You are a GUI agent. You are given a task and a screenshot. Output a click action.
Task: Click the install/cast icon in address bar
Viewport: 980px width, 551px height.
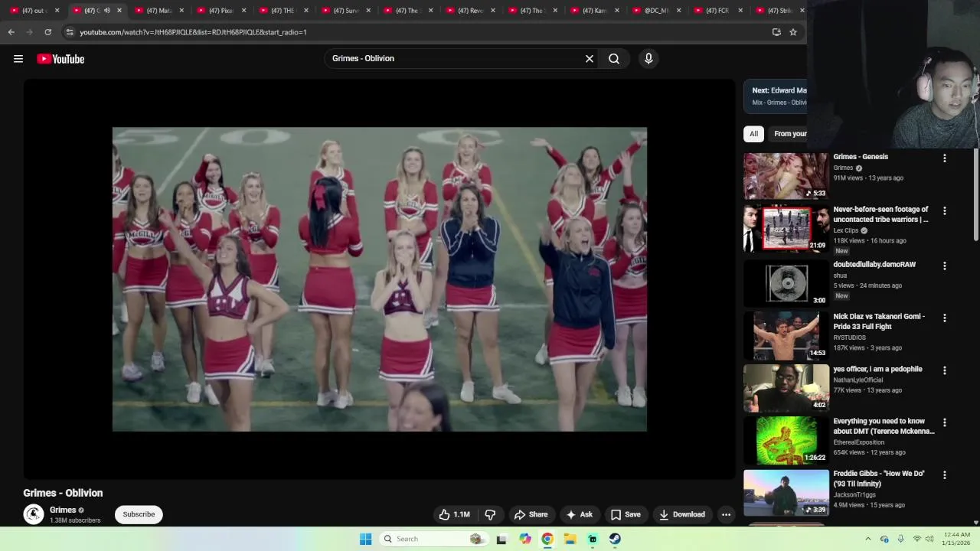[x=776, y=32]
